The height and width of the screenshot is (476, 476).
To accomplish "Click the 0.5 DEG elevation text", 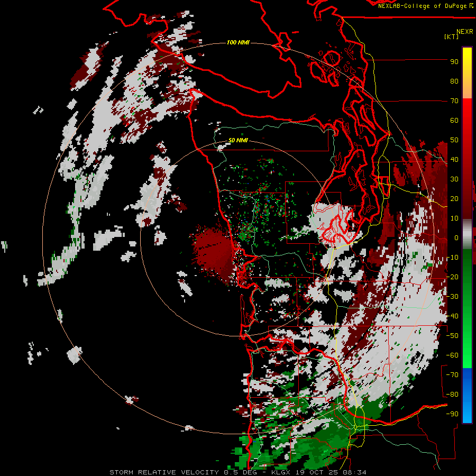I will [x=240, y=472].
